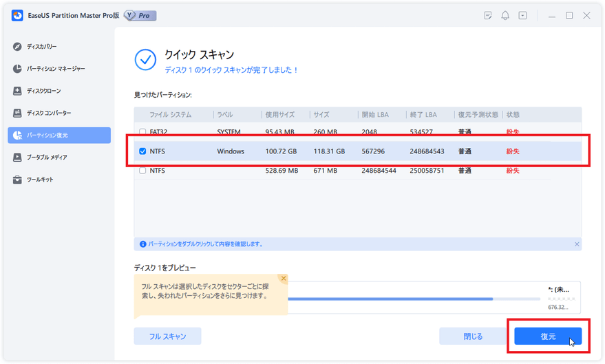This screenshot has height=364, width=605.
Task: Click the 閉じる button
Action: click(473, 336)
